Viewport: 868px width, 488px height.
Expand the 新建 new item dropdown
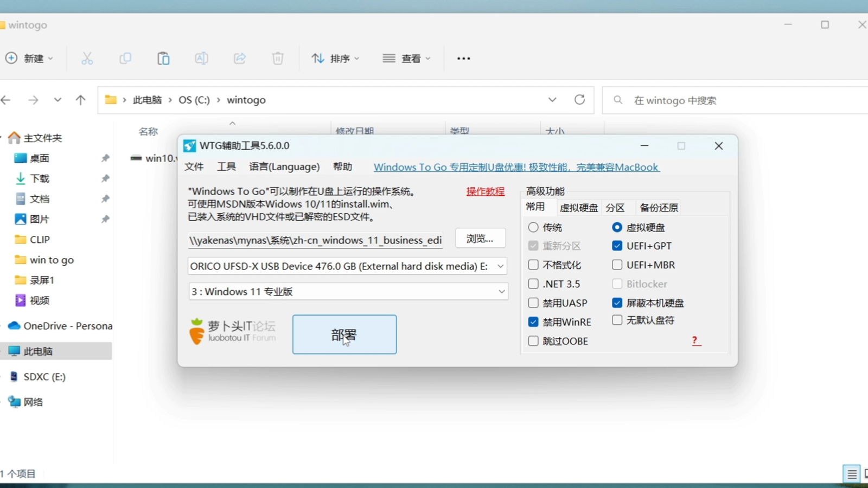pyautogui.click(x=51, y=59)
